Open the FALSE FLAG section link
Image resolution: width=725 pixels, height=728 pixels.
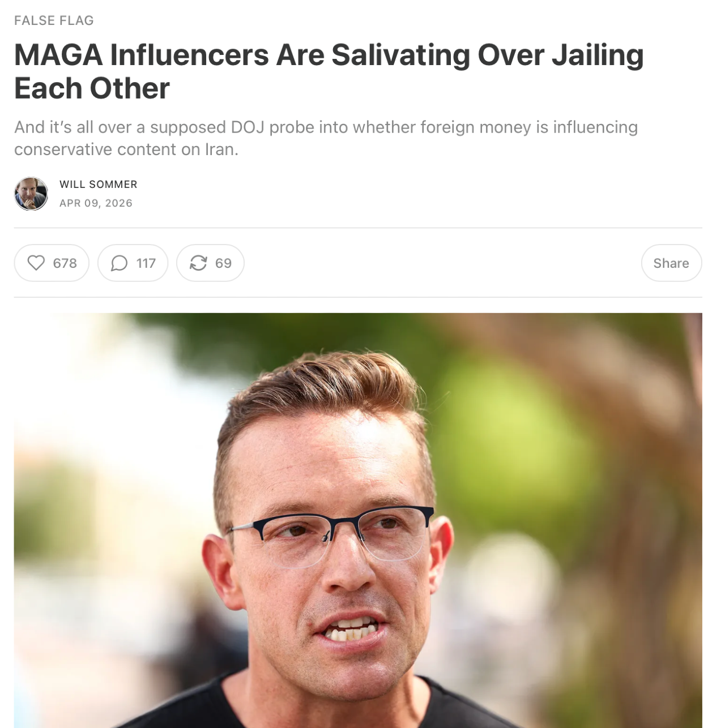tap(54, 20)
